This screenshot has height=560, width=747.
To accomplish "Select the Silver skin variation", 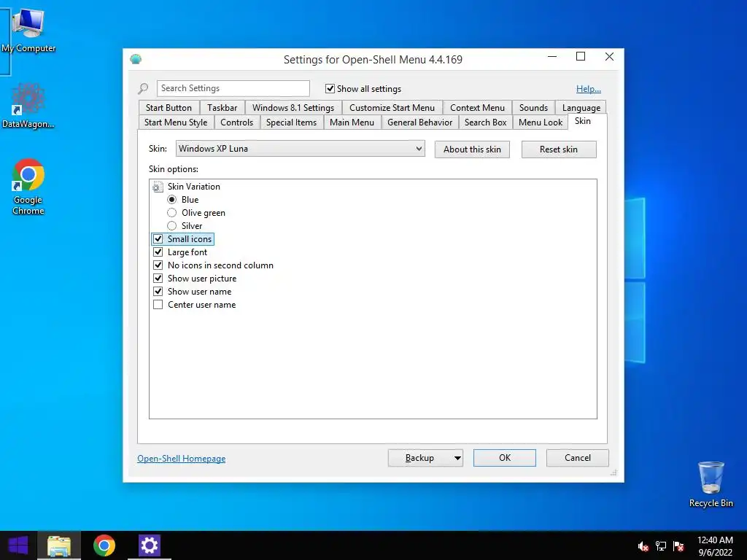I will 172,226.
